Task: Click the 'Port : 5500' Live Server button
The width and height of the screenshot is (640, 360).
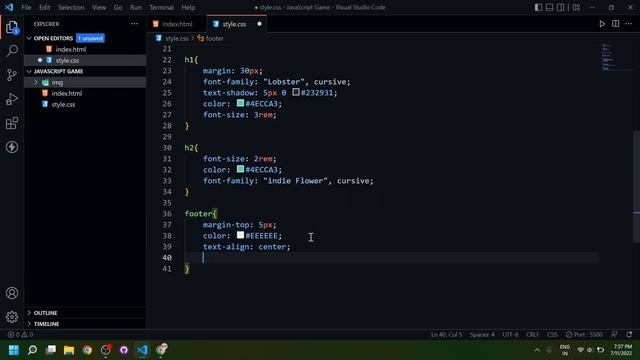Action: (584, 334)
